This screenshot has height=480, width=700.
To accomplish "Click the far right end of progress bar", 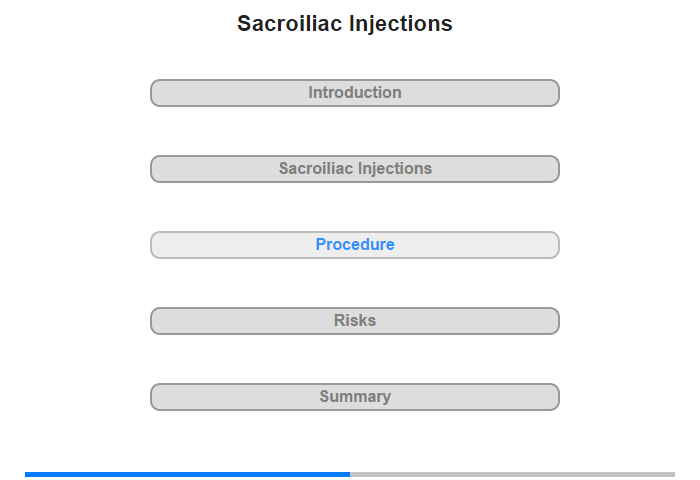I will (673, 474).
